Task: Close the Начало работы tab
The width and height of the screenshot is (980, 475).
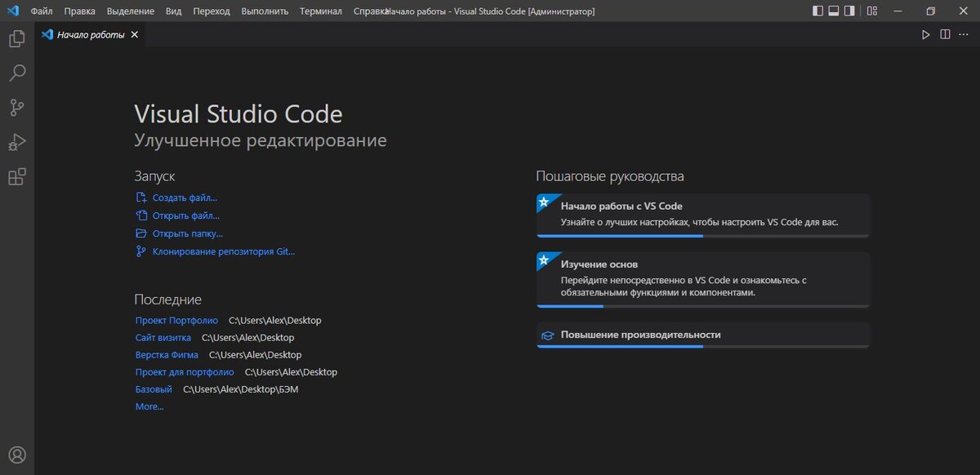Action: click(x=135, y=35)
